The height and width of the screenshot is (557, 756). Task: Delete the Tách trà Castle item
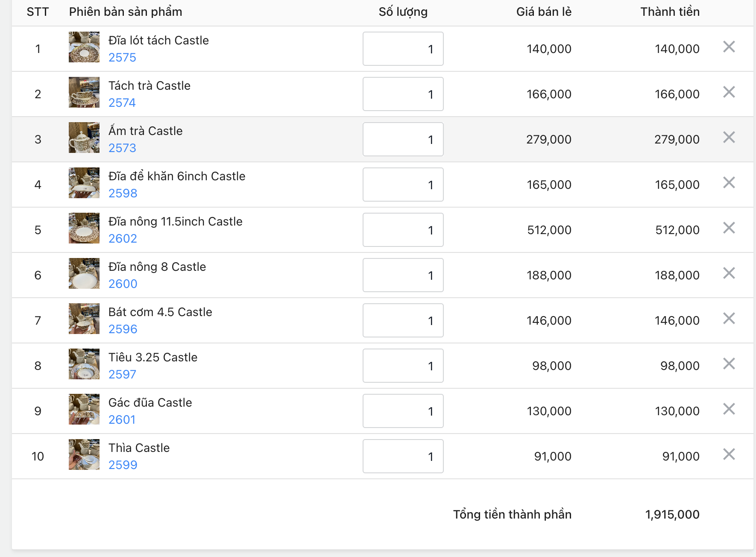coord(729,92)
